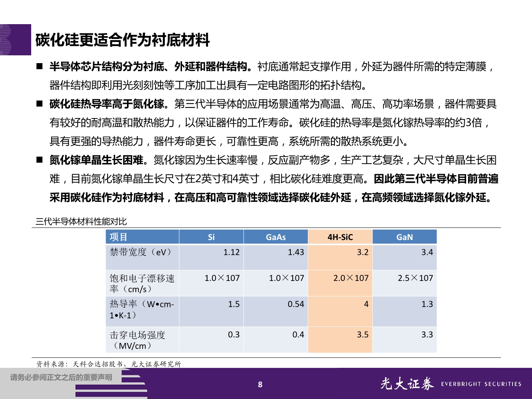Click the second bullet marker beside 碳化硅热导率高于氮化镓
The width and height of the screenshot is (532, 399).
pyautogui.click(x=39, y=102)
